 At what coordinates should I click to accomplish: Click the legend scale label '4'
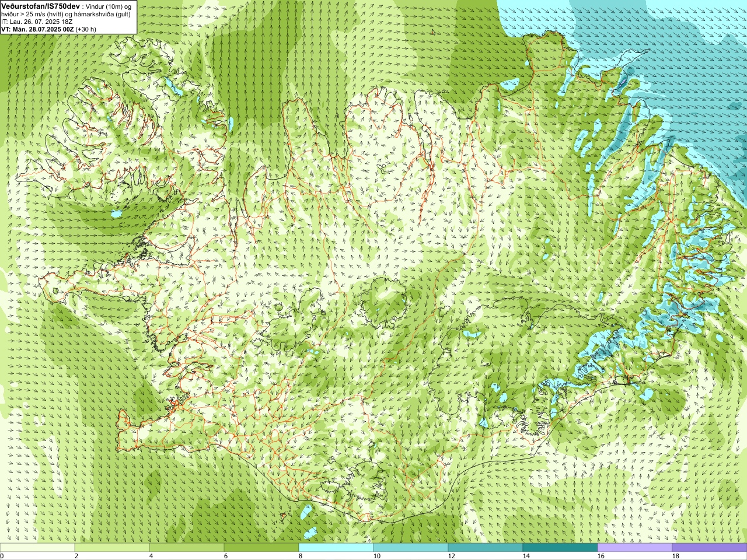(x=151, y=556)
